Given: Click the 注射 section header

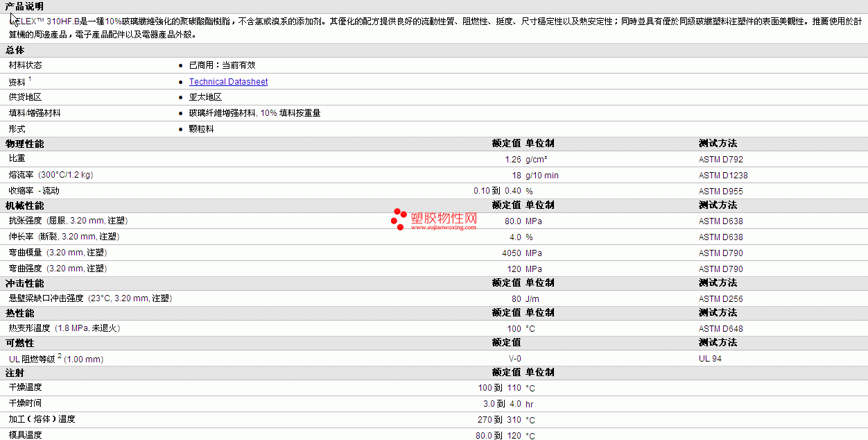Looking at the screenshot, I should 15,373.
